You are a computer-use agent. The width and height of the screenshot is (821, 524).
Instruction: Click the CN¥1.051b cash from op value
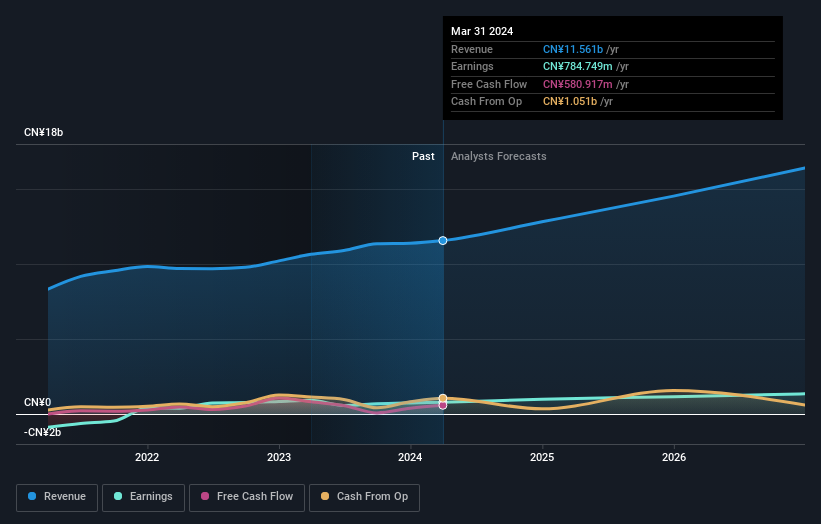click(x=570, y=102)
